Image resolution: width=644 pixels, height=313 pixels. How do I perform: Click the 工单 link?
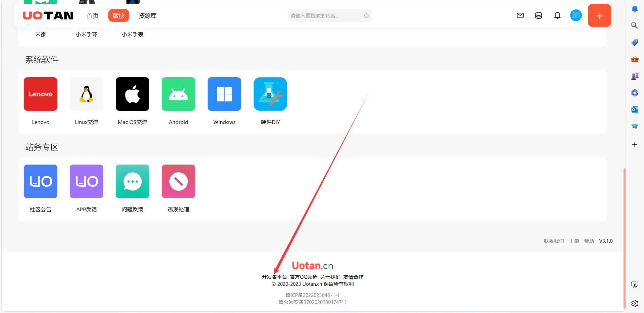tap(574, 241)
